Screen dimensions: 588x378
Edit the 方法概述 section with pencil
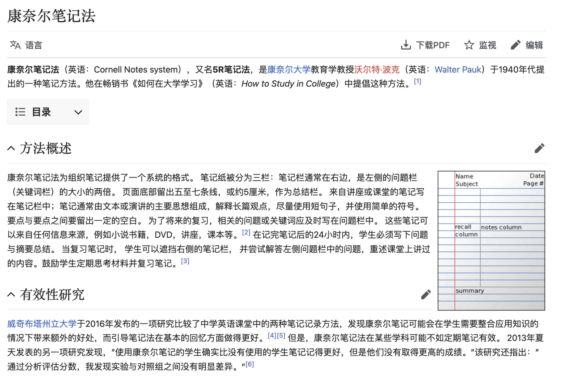click(539, 148)
